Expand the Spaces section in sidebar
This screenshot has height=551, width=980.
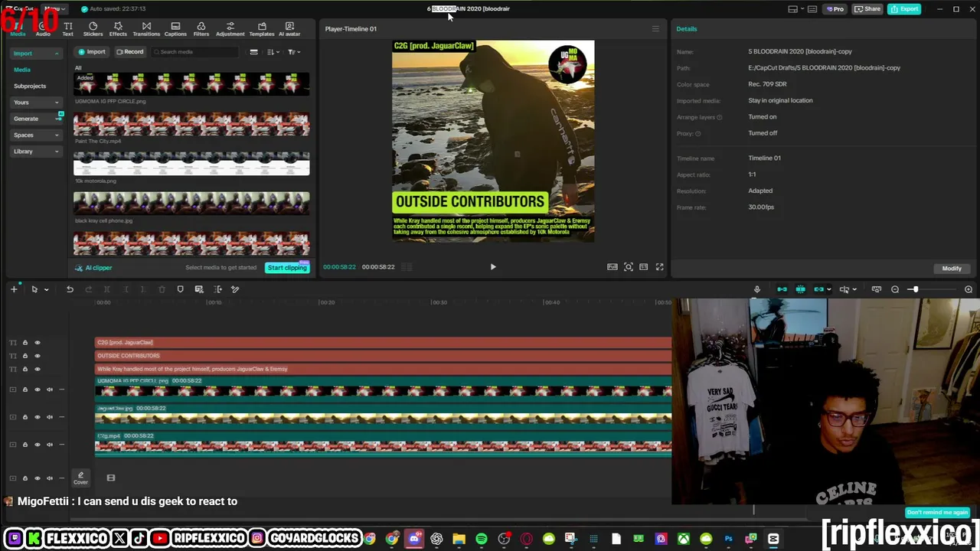click(35, 135)
